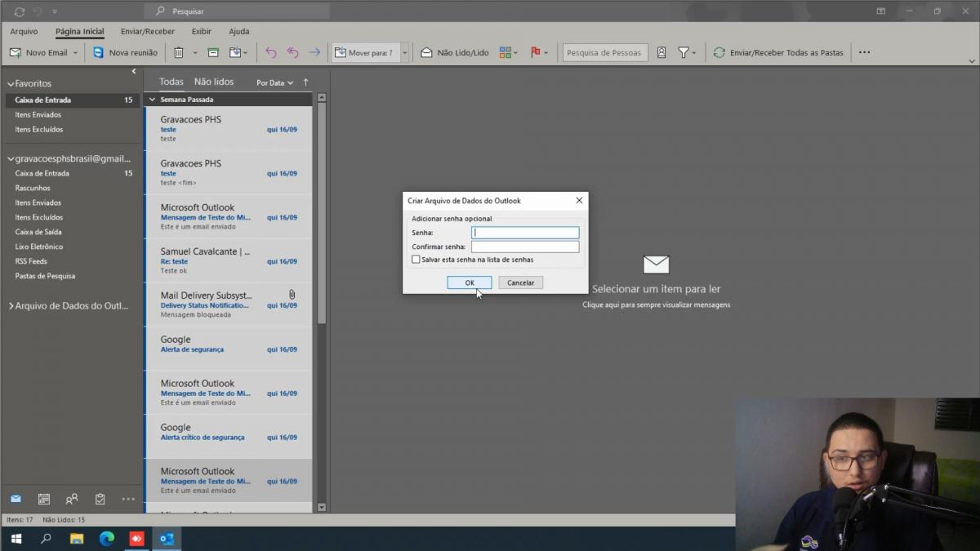
Task: Open the Ajuda tab
Action: point(238,31)
